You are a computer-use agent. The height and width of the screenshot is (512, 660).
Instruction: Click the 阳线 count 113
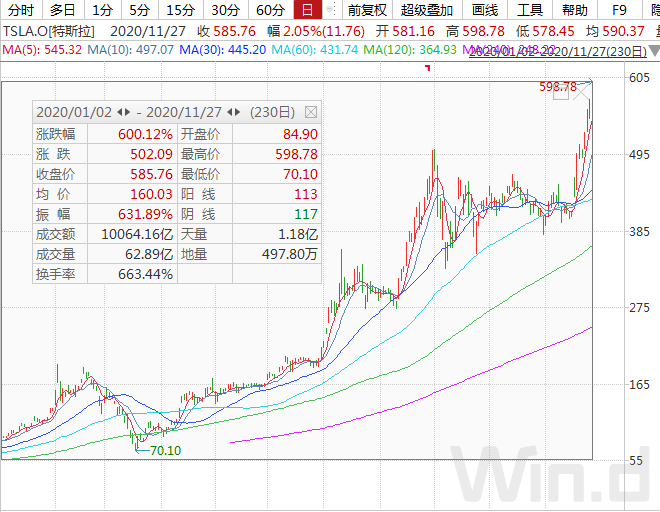click(306, 194)
